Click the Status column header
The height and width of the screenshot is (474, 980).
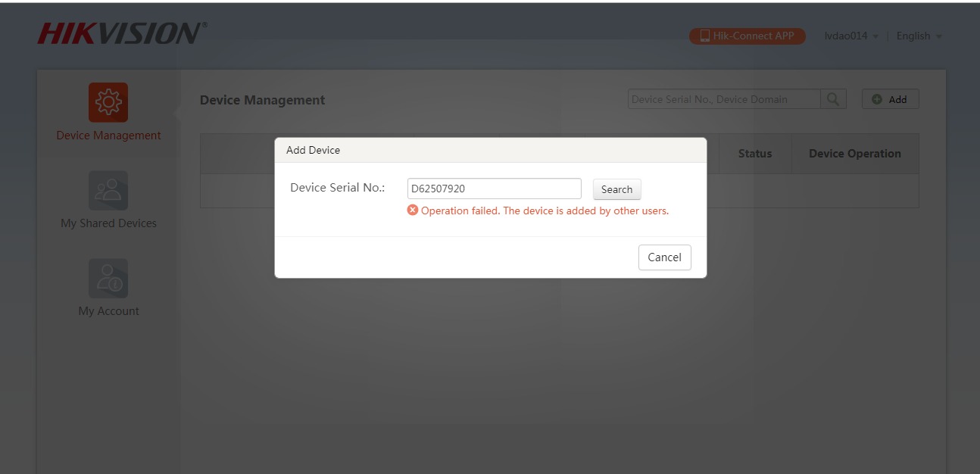coord(754,154)
